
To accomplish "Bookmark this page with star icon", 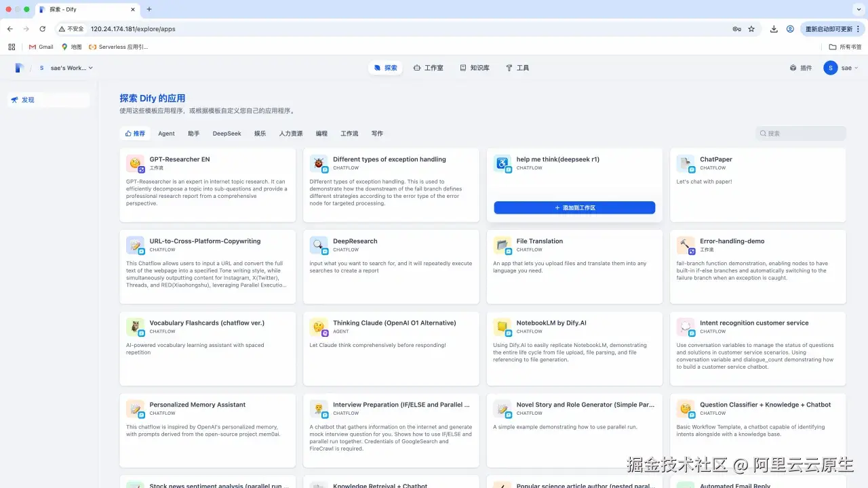I will tap(751, 29).
